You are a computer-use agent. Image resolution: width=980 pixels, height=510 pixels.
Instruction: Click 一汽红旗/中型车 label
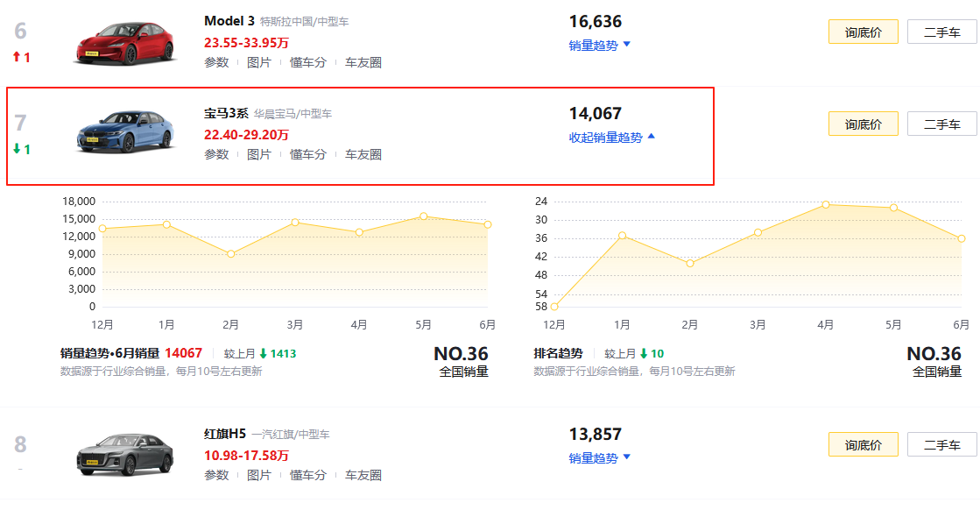point(291,435)
